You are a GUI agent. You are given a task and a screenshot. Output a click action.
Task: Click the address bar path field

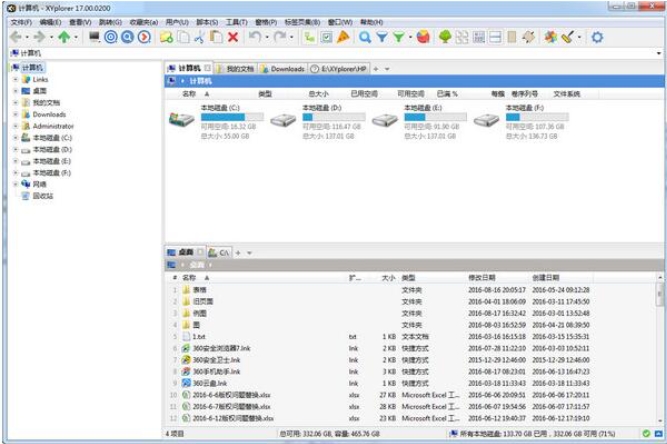point(332,53)
